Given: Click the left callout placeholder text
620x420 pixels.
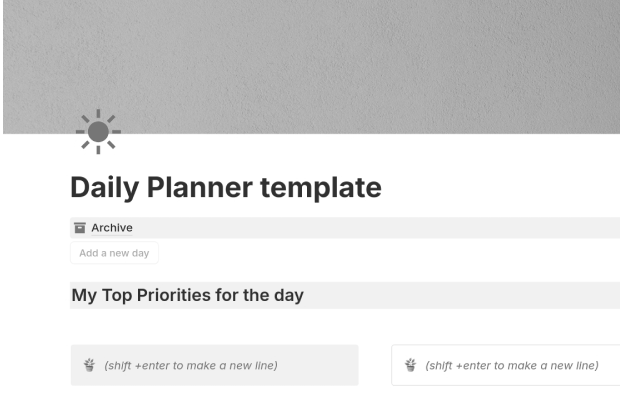Looking at the screenshot, I should [191, 365].
